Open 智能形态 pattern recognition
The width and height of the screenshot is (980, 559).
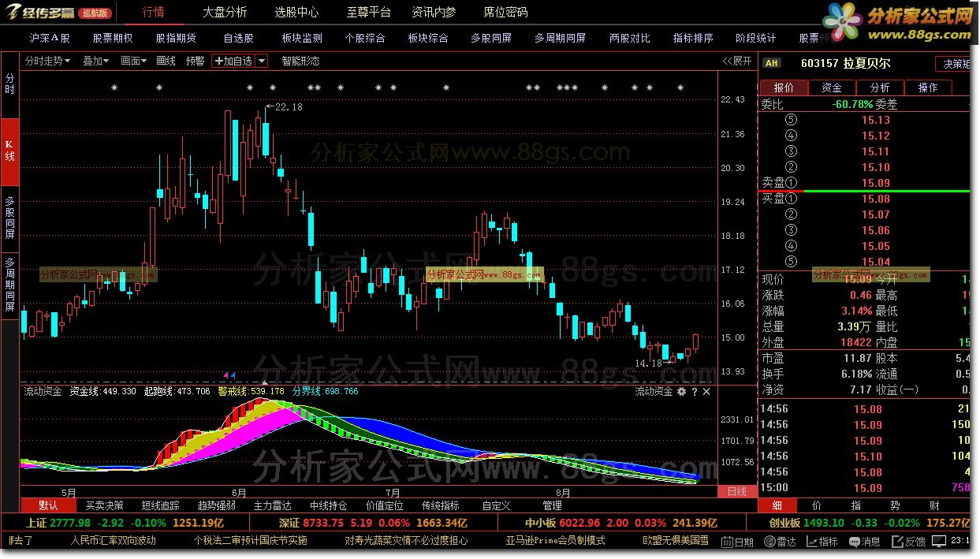(x=300, y=61)
